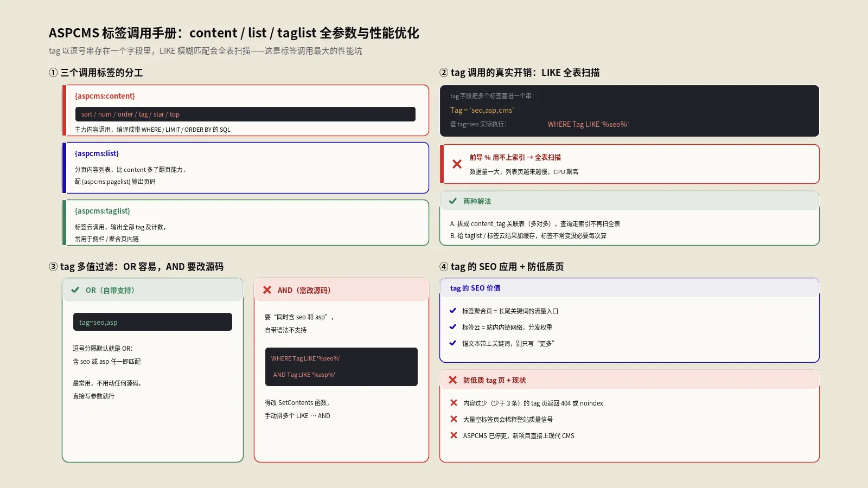
Task: Click the red X in the 防低质 tag 页 header
Action: coord(452,380)
